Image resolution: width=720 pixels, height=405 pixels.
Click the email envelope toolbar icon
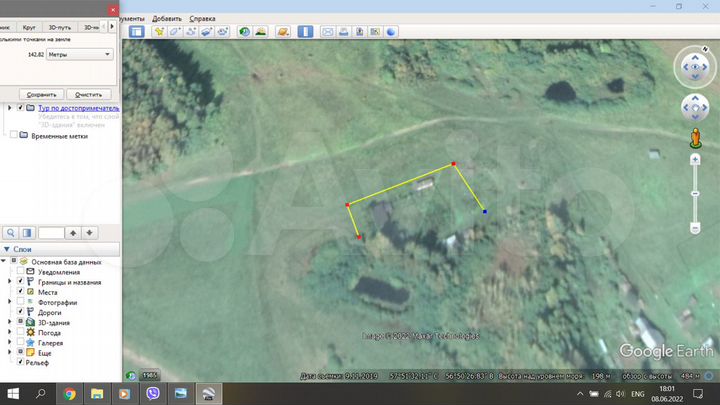327,32
